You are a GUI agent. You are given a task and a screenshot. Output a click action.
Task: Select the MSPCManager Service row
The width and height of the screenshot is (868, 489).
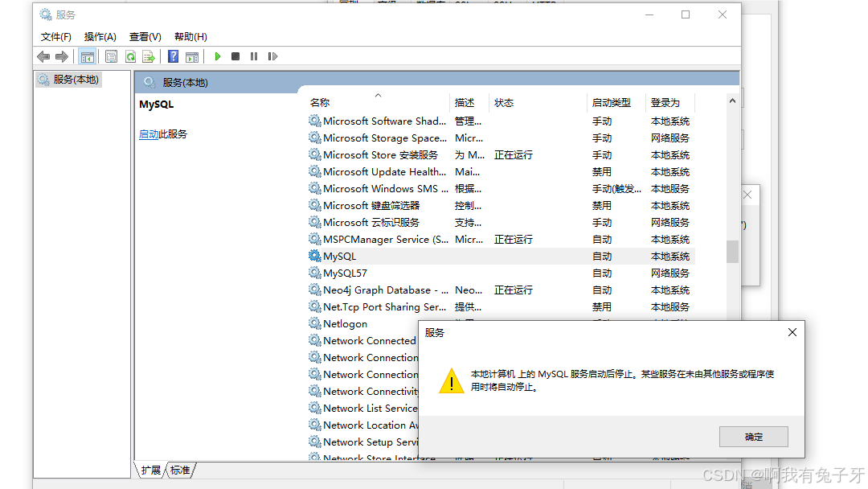click(x=501, y=239)
